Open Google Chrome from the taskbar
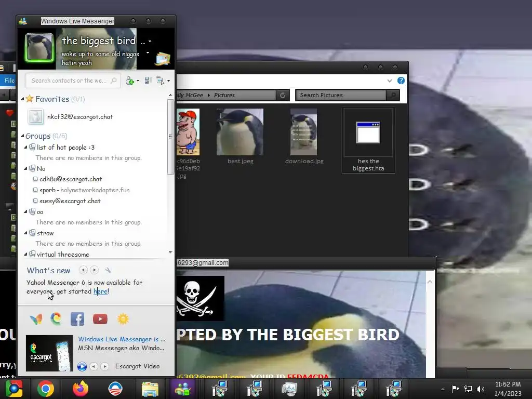Screen dimensions: 532x399 pos(46,389)
